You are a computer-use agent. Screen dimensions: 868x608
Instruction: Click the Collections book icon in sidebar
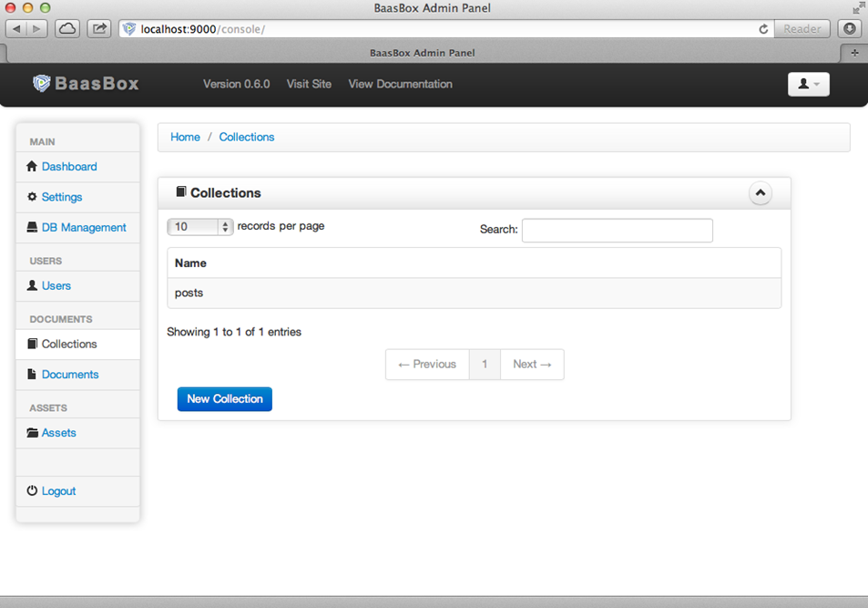click(x=33, y=344)
